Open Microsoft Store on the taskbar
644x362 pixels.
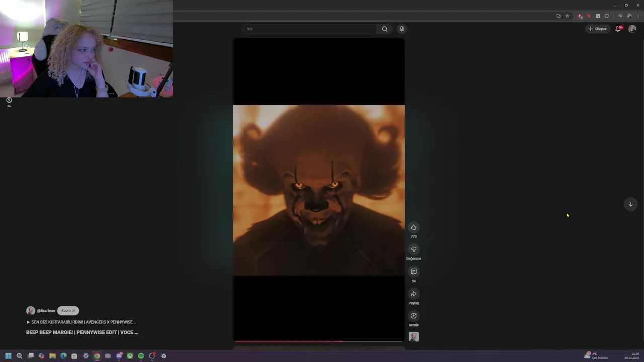74,356
